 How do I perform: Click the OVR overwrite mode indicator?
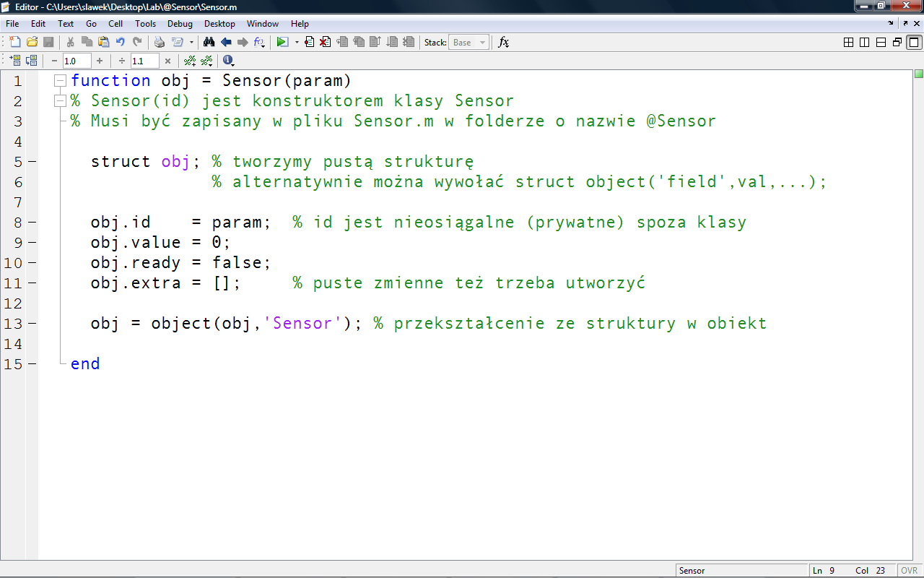909,571
